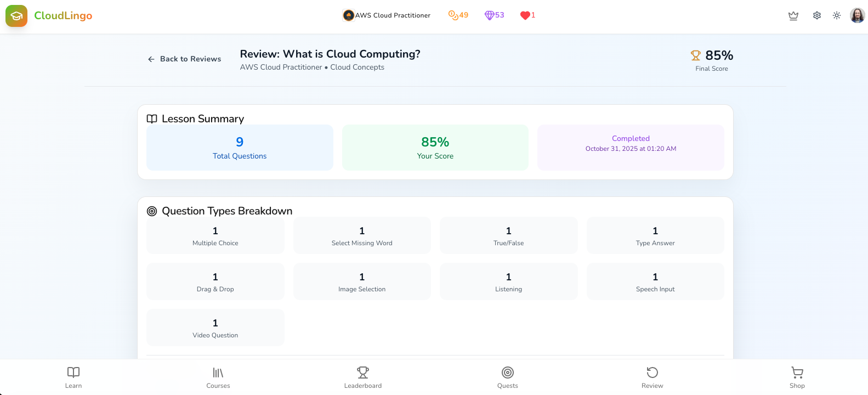Click 'October 31, 2025 at 01:20 AM' text

pos(631,149)
